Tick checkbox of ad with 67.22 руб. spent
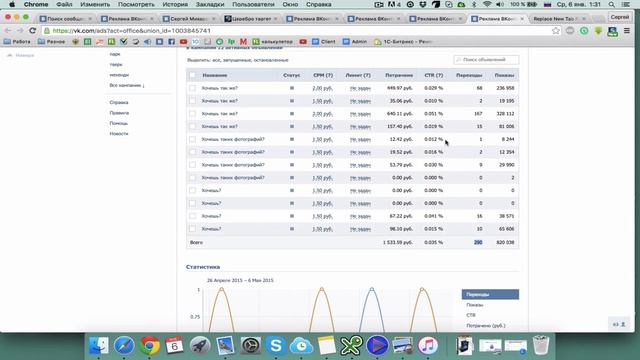 tap(192, 216)
